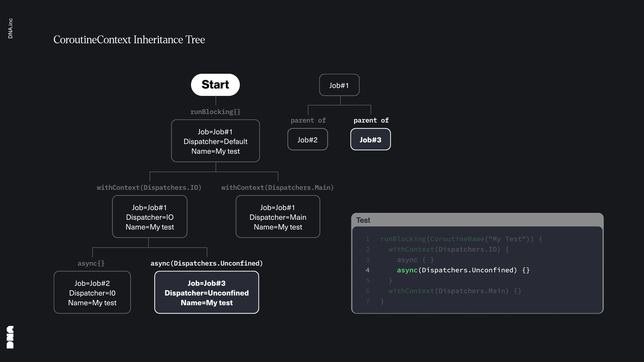This screenshot has height=362, width=644.
Task: Click the withContext(Dispatchers.IO) label
Action: (149, 188)
